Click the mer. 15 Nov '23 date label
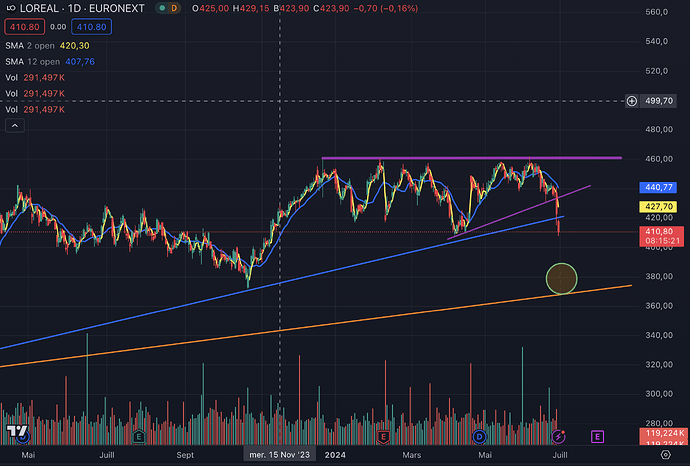 pos(279,455)
